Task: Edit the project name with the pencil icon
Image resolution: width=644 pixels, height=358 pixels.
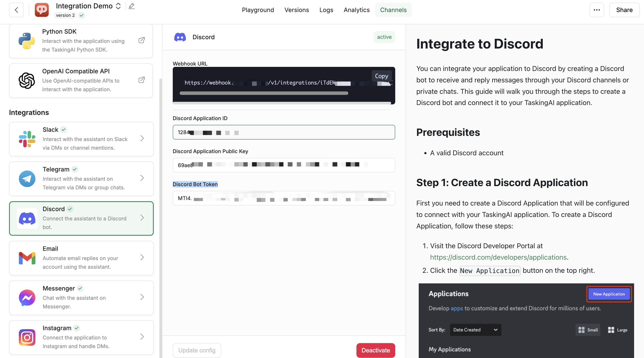Action: [132, 6]
